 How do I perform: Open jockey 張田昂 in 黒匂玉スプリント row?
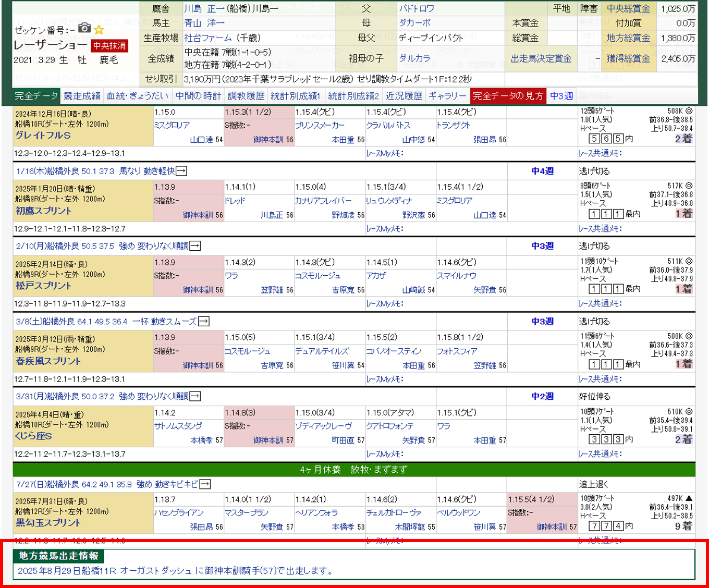pyautogui.click(x=202, y=527)
